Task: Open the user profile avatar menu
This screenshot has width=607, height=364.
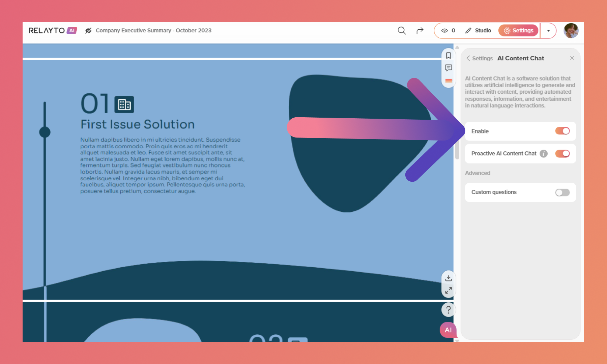Action: [571, 31]
